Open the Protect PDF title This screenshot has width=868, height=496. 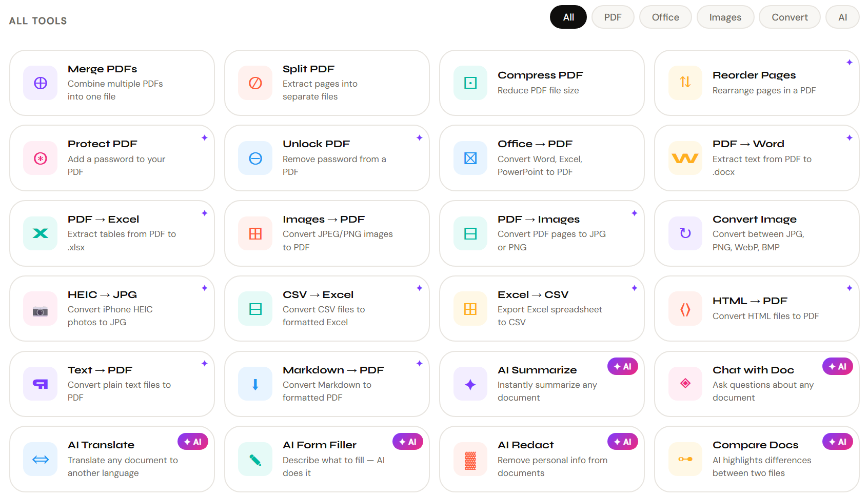point(103,144)
